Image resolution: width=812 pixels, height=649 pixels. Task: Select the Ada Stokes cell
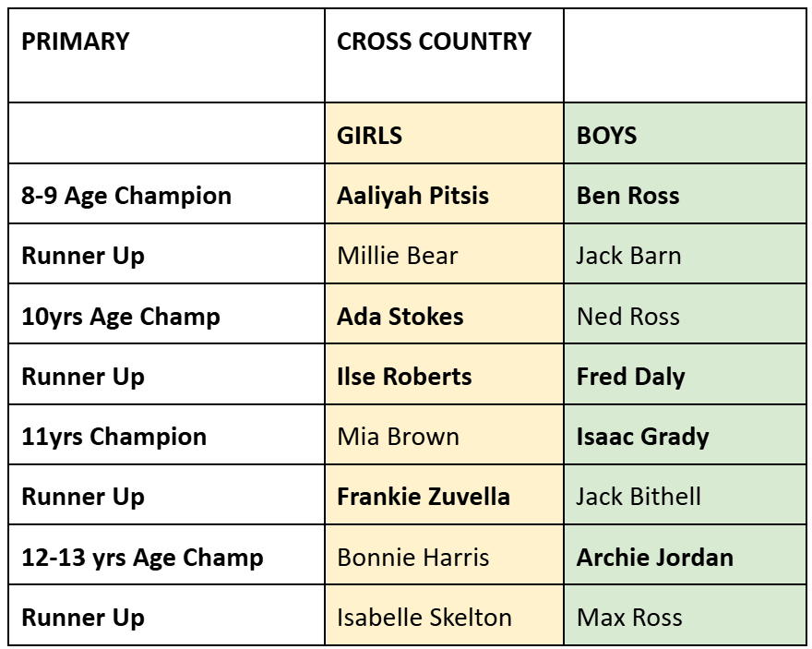tap(444, 314)
